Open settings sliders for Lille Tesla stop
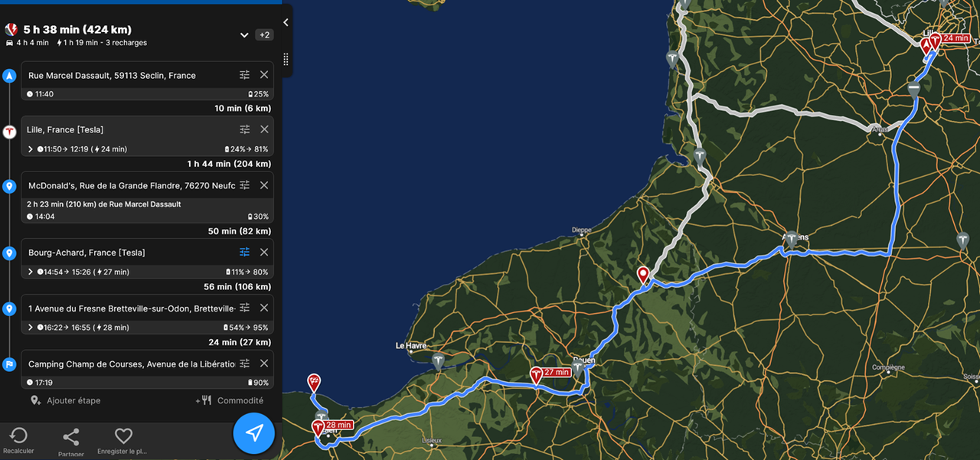The height and width of the screenshot is (460, 980). pos(244,129)
